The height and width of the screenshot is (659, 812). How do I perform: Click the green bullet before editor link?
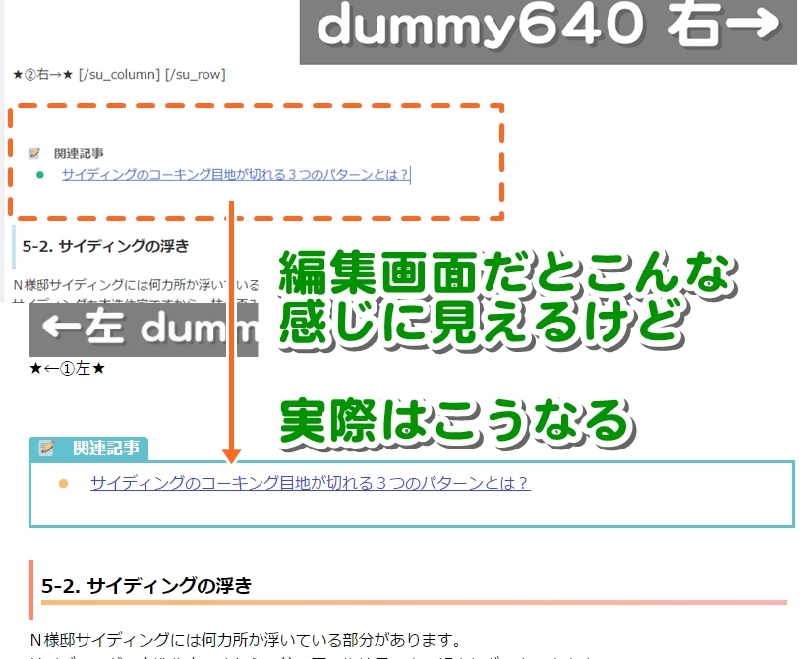(40, 175)
